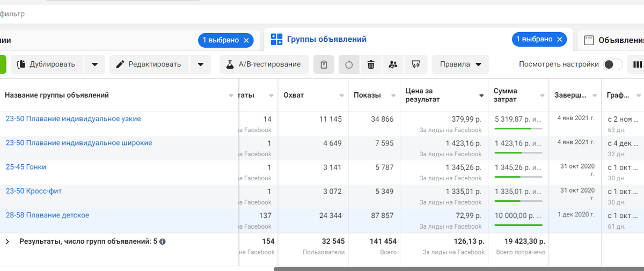Open the Охват column dropdown arrow
644x271 pixels.
[341, 96]
